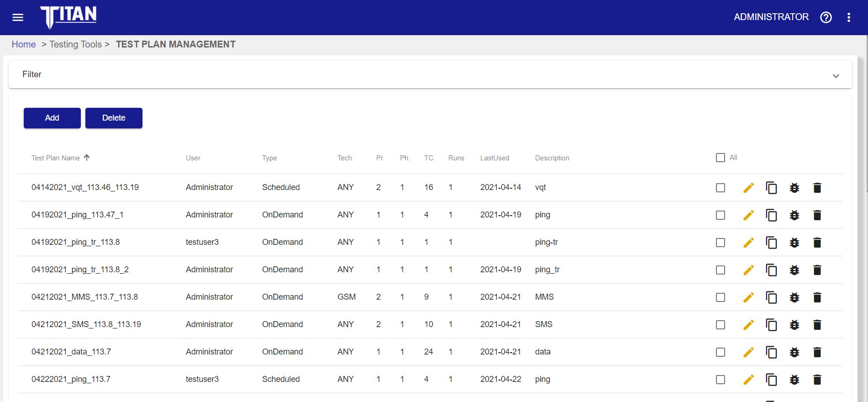Trash the 04192021_ping_113.47_1 plan

coord(817,215)
